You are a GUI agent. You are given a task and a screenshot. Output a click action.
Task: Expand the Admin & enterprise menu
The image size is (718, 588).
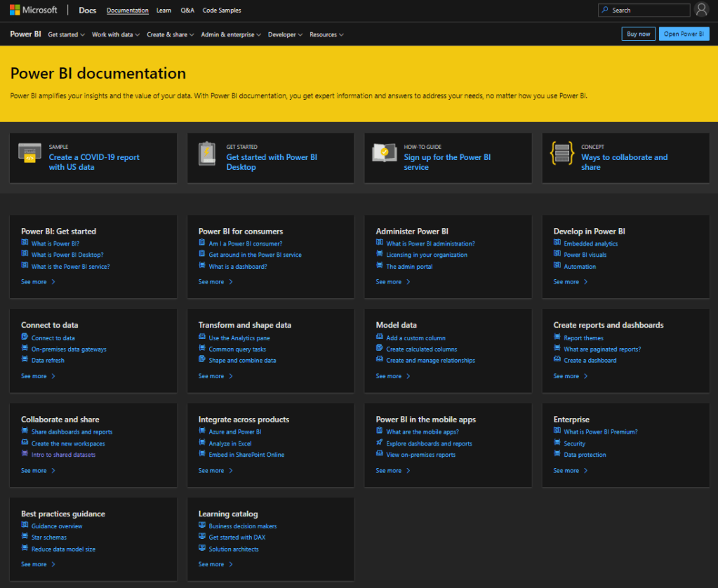tap(231, 34)
